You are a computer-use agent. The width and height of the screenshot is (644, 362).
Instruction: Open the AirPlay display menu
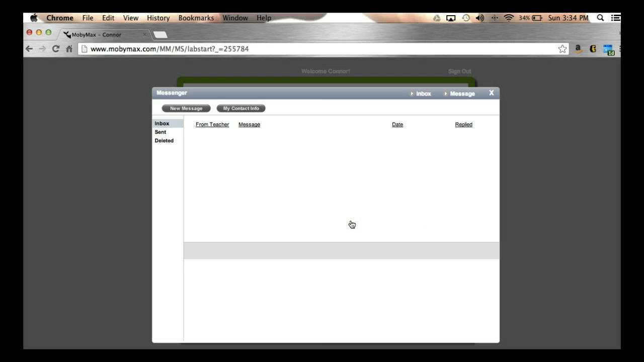point(451,18)
